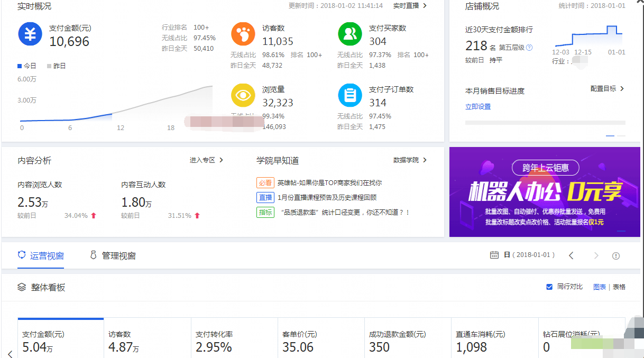Open the “品质退款率”统计口径变更 article
644x358 pixels.
tap(346, 212)
